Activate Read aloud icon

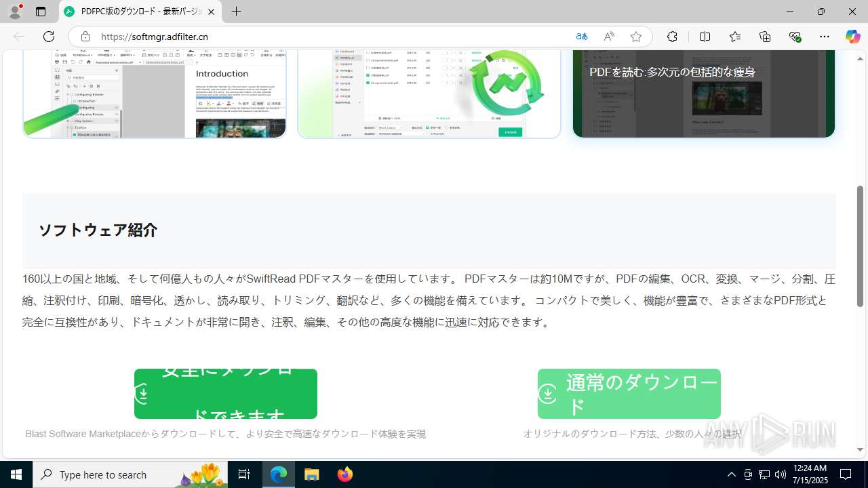point(609,37)
